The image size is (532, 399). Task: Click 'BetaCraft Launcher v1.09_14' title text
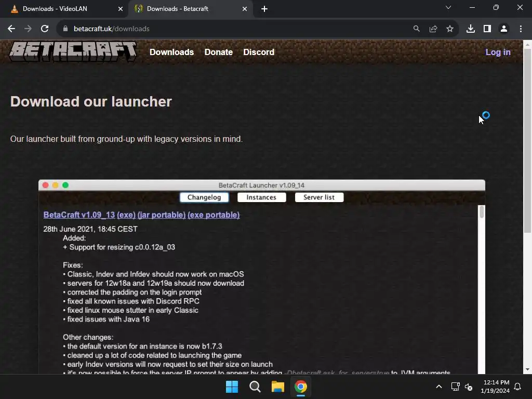click(x=261, y=185)
